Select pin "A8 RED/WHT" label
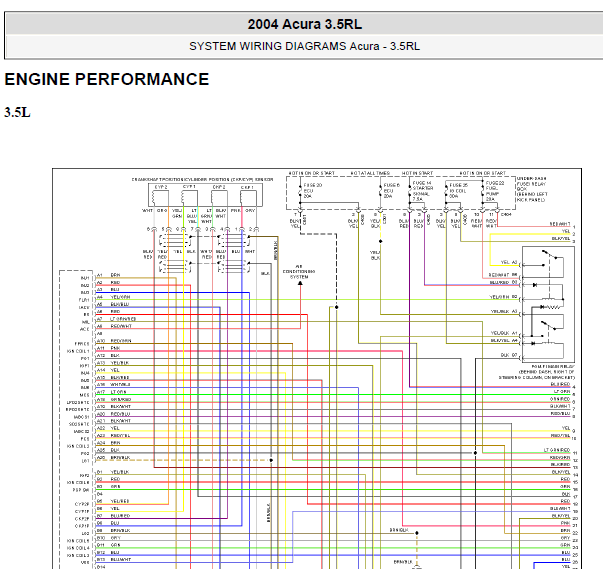This screenshot has width=603, height=569. (x=114, y=326)
